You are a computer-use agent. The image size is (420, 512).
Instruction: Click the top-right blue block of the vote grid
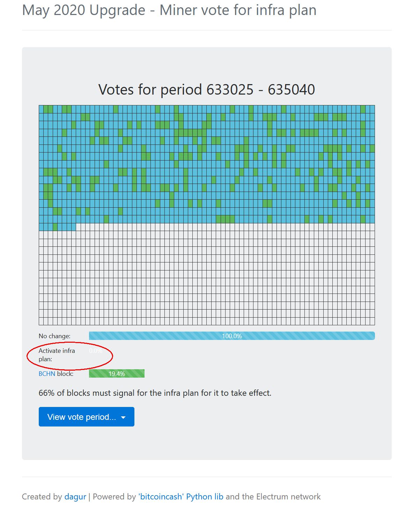tap(373, 109)
